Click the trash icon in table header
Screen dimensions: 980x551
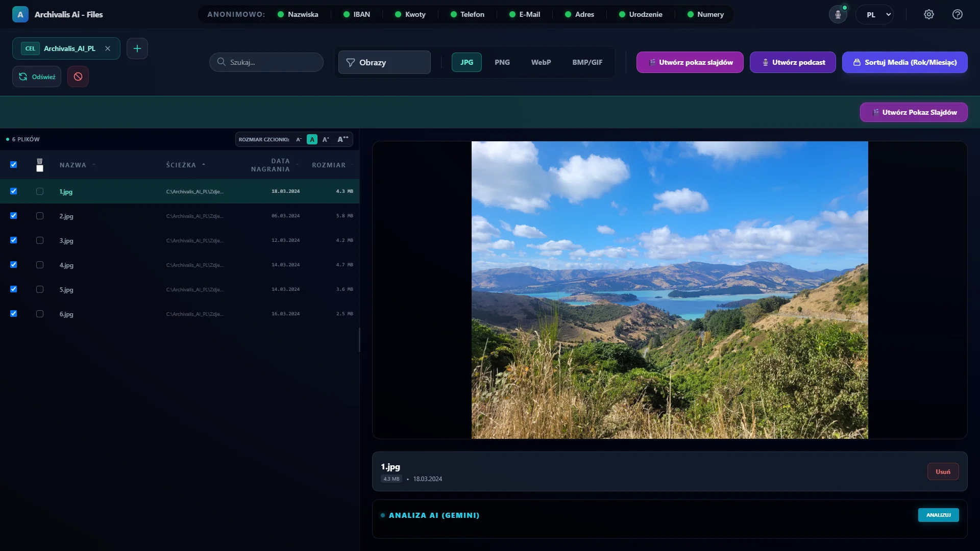pos(40,161)
